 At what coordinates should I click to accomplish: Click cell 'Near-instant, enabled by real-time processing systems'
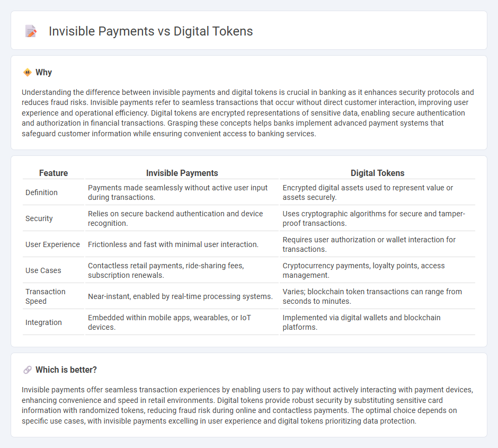click(x=182, y=296)
